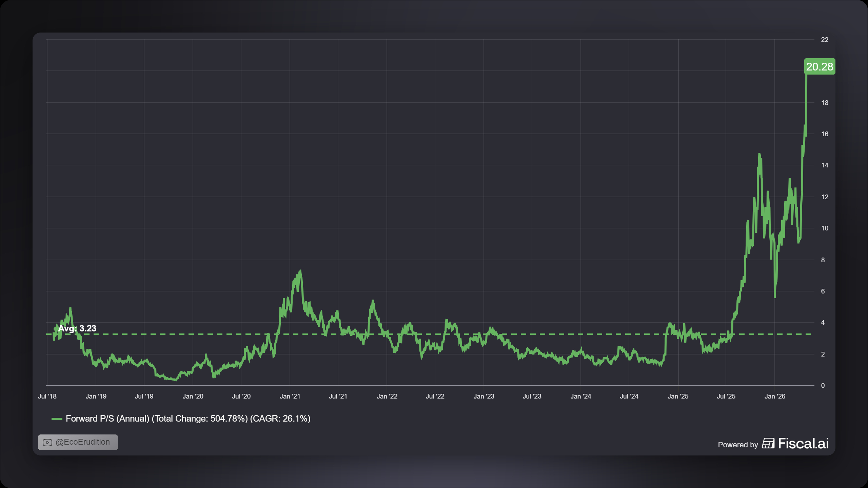This screenshot has height=488, width=868.
Task: Click the 0 y-axis value
Action: (823, 385)
